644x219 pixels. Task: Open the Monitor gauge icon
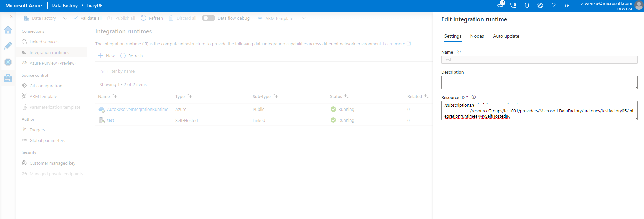tap(8, 62)
